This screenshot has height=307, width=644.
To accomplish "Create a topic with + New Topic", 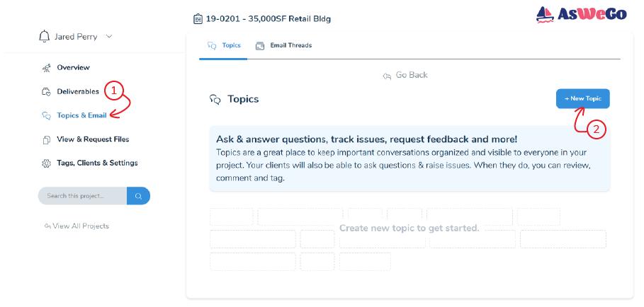I will (583, 99).
